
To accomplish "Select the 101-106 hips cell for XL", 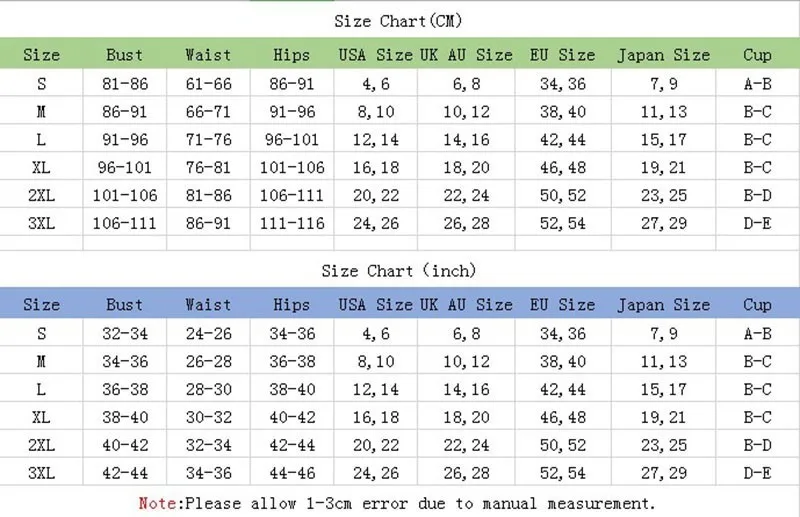I will point(291,167).
